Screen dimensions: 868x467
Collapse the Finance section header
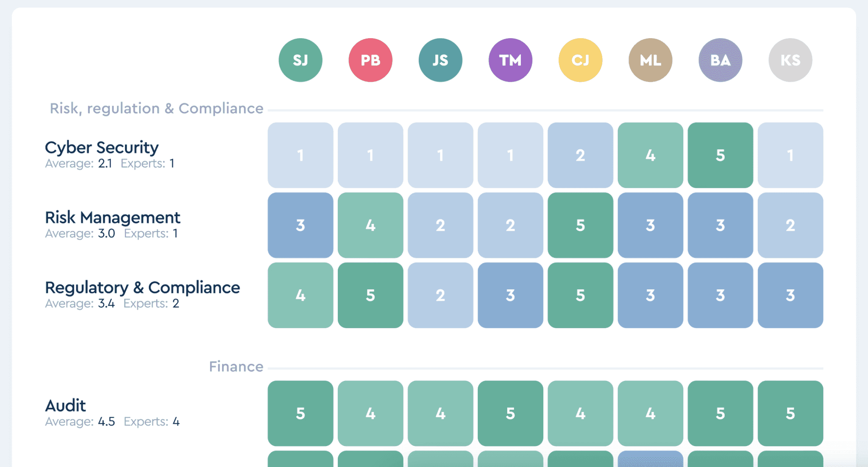(236, 366)
